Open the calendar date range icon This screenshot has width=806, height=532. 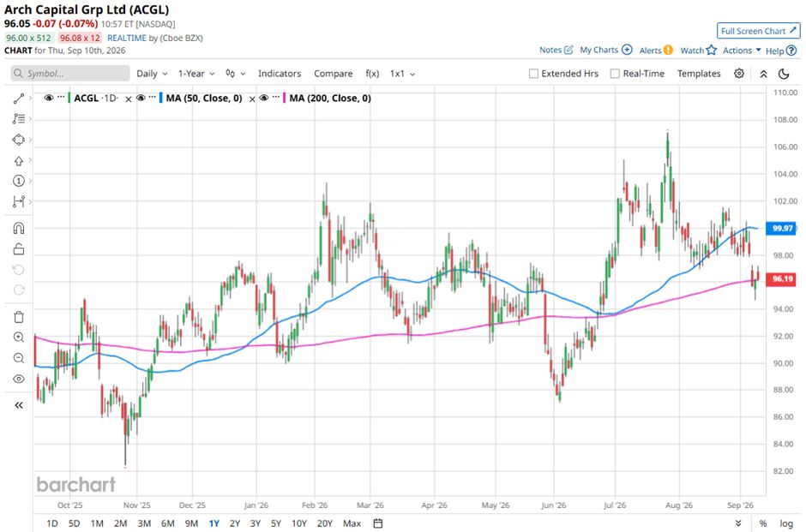[x=378, y=523]
